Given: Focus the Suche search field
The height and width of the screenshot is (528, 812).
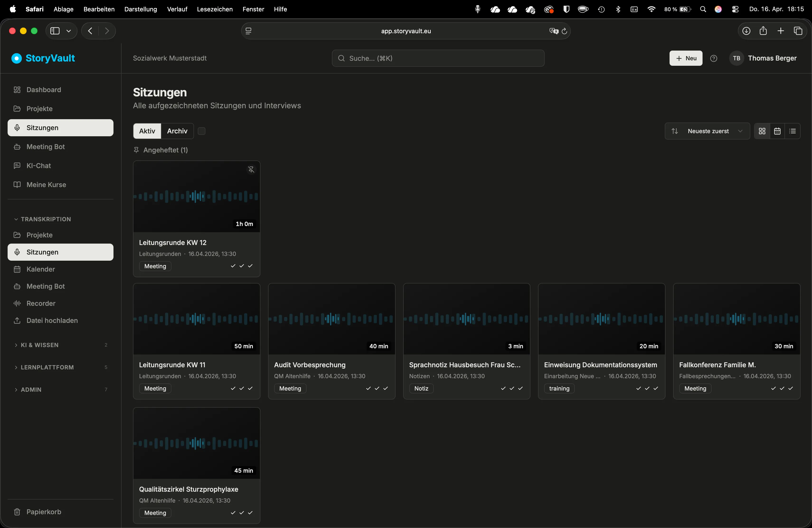Looking at the screenshot, I should point(438,58).
